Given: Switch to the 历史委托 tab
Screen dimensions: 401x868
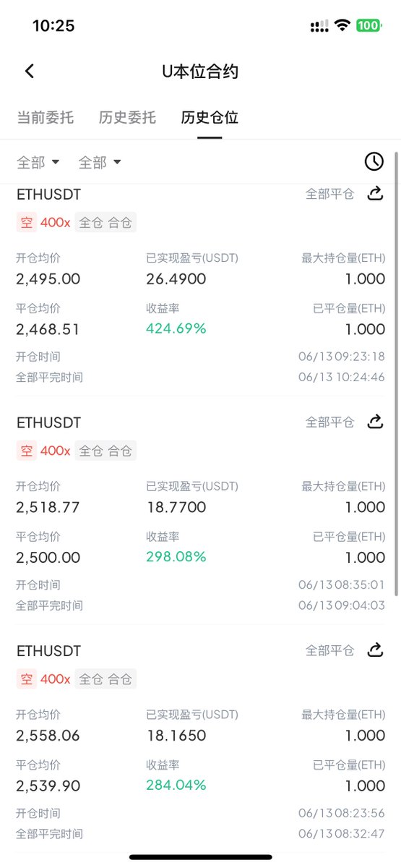Looking at the screenshot, I should [x=127, y=117].
